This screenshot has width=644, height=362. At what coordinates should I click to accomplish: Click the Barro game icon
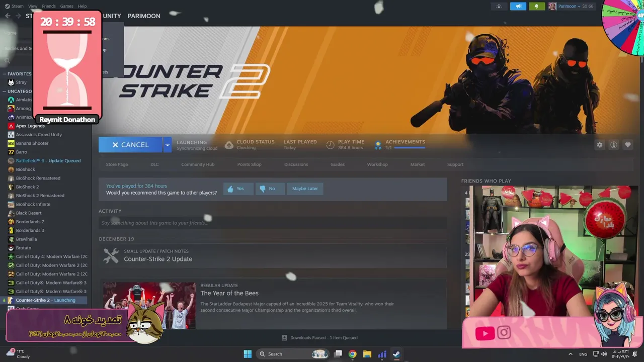[11, 152]
